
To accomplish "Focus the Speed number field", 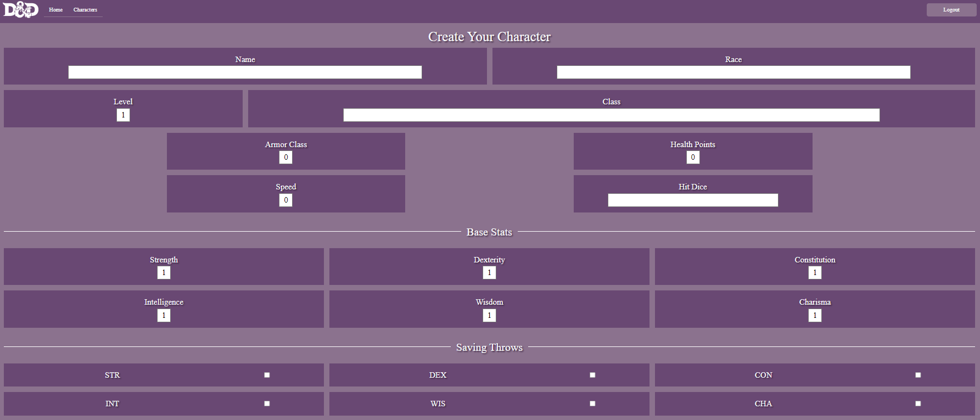I will (x=285, y=200).
